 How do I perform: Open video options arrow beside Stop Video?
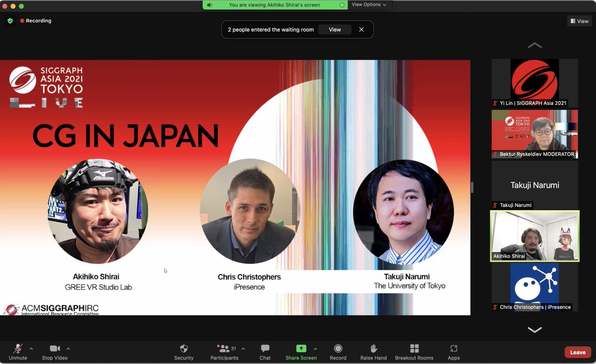click(x=68, y=349)
